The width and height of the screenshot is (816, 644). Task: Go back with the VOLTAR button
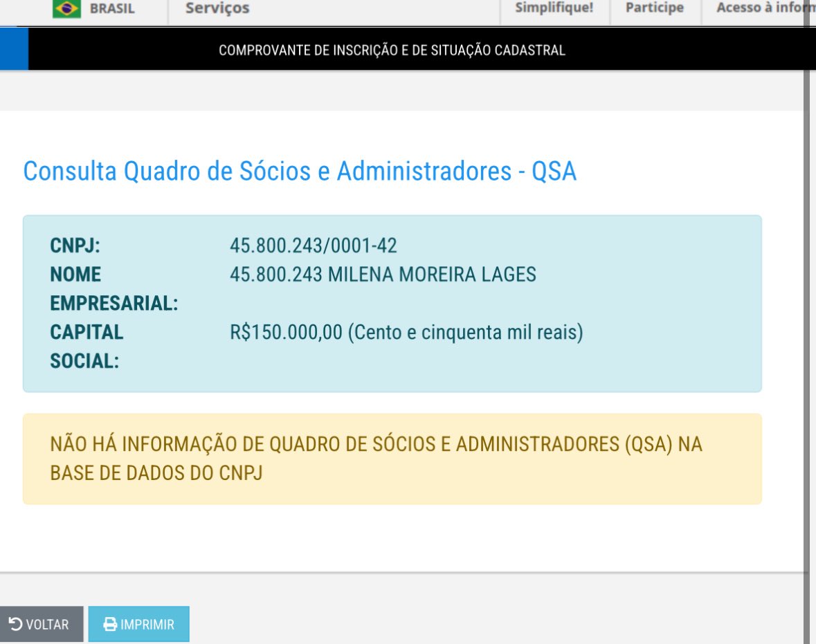tap(41, 624)
